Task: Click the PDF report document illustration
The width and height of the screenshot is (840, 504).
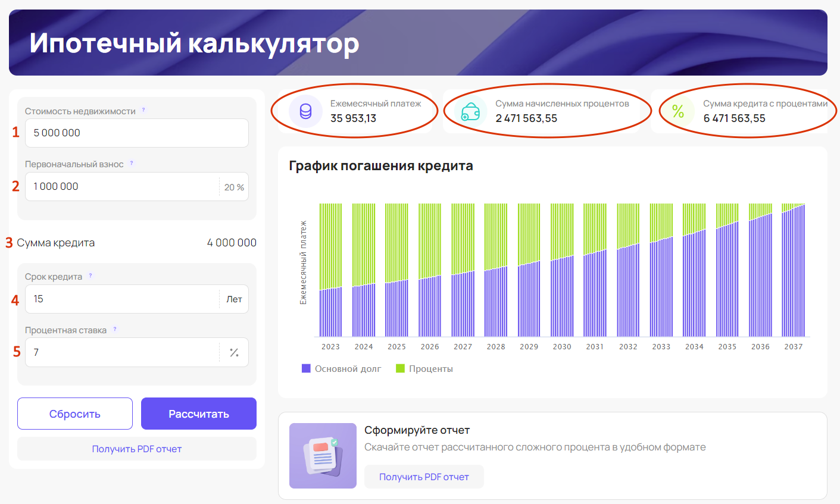Action: (323, 456)
